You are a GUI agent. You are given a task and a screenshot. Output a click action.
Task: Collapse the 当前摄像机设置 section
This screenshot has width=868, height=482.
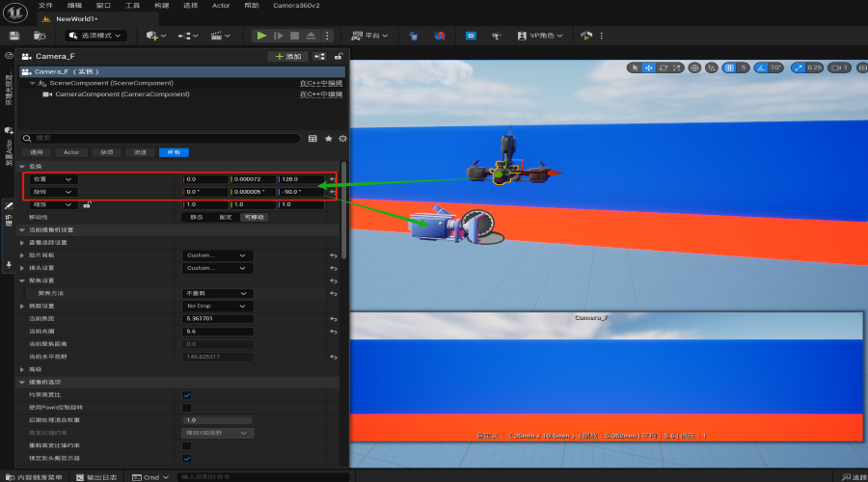pos(22,230)
